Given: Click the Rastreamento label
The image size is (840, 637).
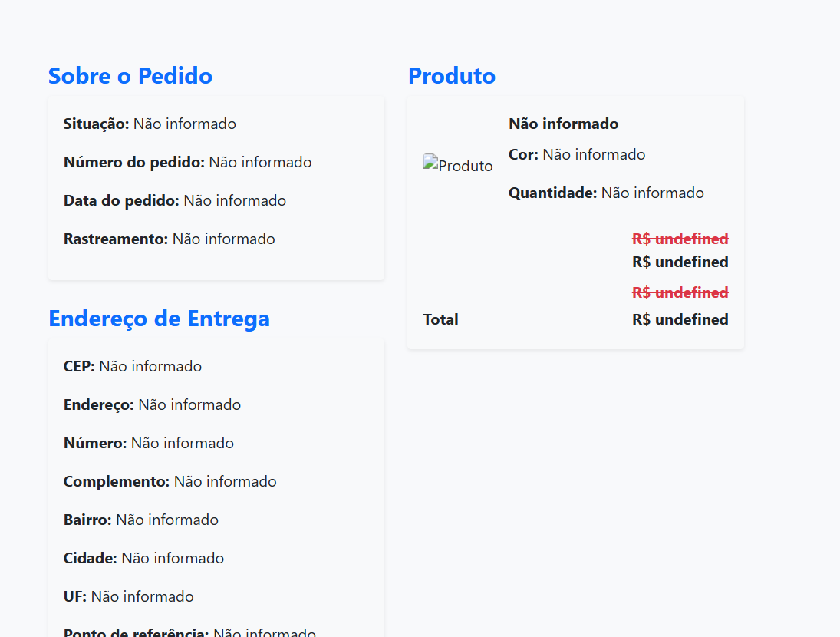Looking at the screenshot, I should pos(116,239).
